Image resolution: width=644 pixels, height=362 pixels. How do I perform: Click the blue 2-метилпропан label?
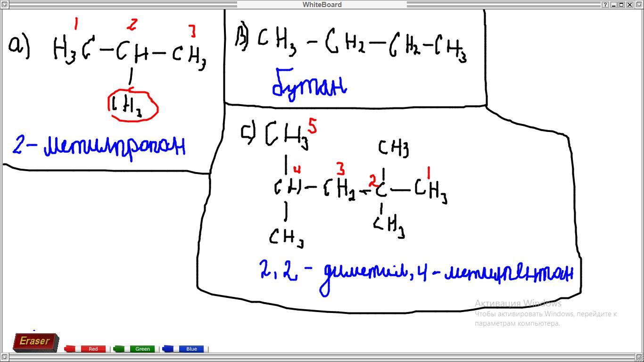tap(99, 146)
